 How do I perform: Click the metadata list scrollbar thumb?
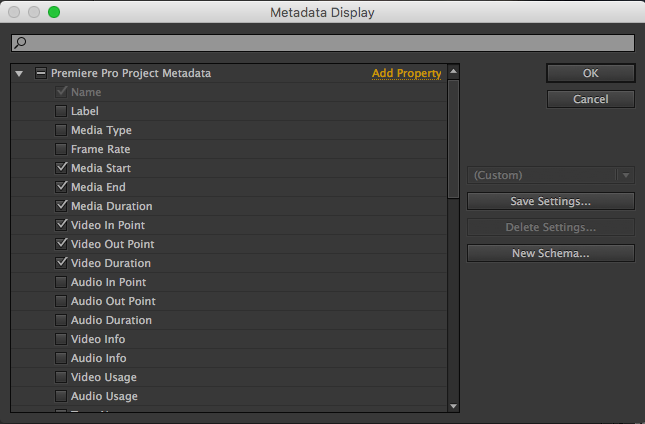453,139
